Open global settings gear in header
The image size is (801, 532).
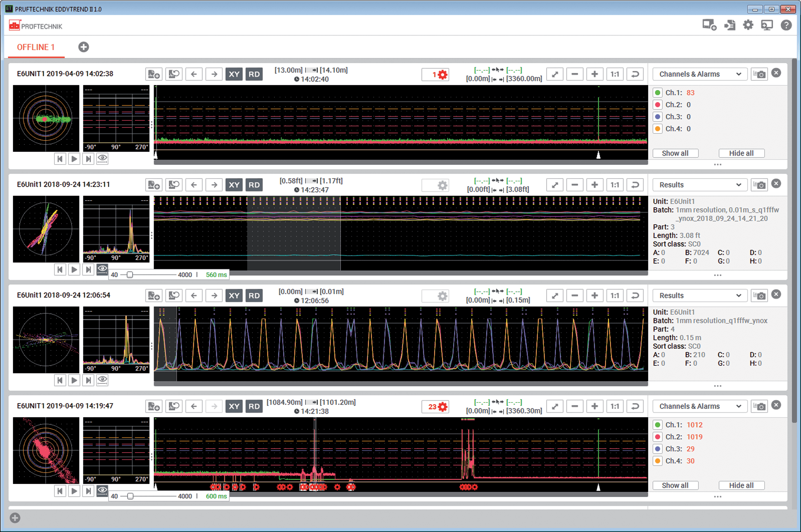[x=748, y=25]
